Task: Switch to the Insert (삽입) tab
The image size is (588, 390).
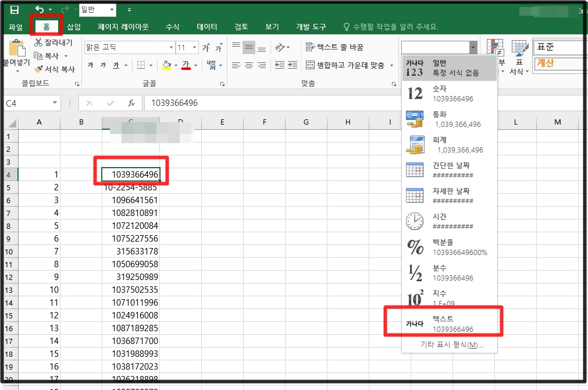Action: (x=73, y=27)
